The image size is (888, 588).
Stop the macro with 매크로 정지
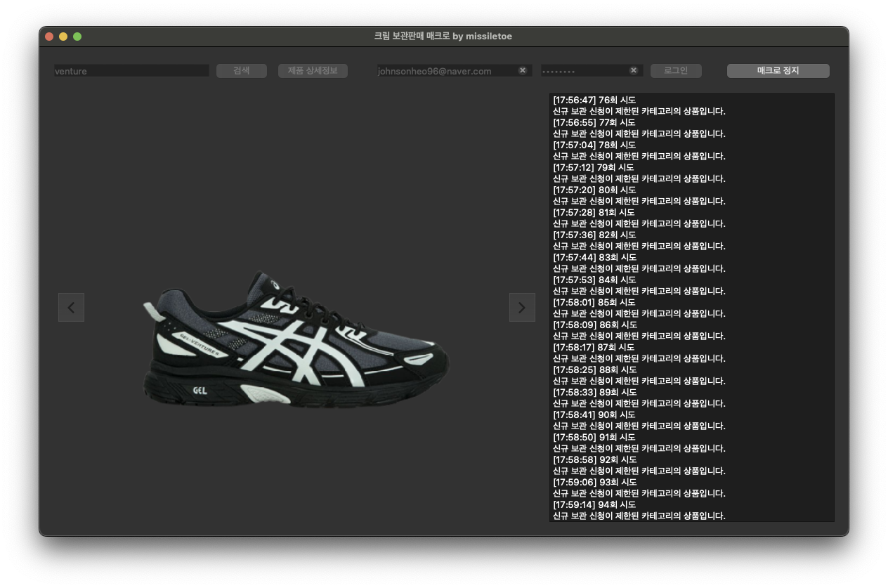pos(778,71)
